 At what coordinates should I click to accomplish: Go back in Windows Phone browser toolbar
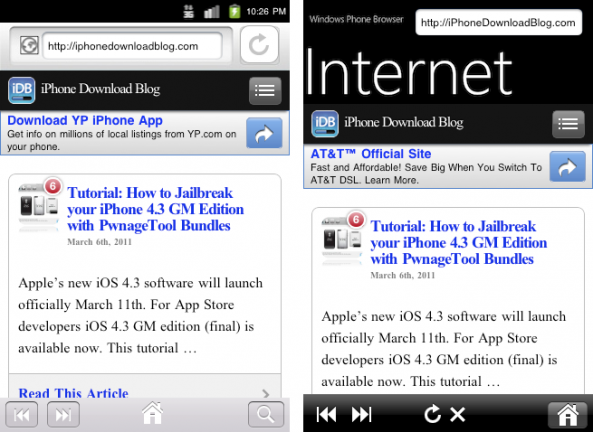326,414
